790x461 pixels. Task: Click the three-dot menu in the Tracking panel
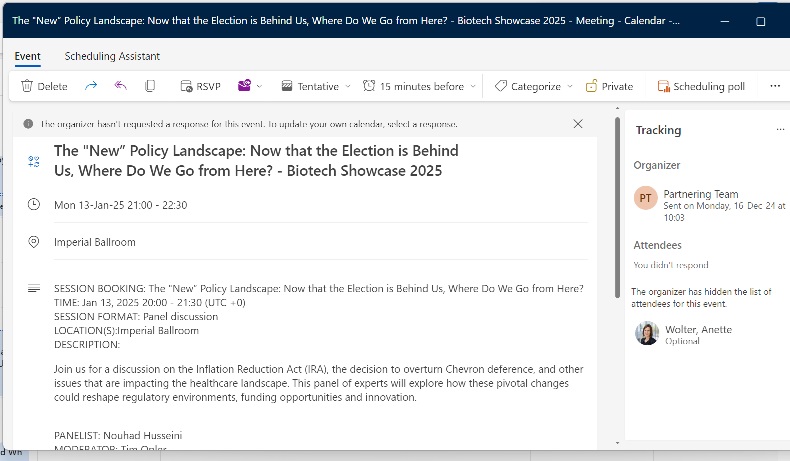[780, 130]
